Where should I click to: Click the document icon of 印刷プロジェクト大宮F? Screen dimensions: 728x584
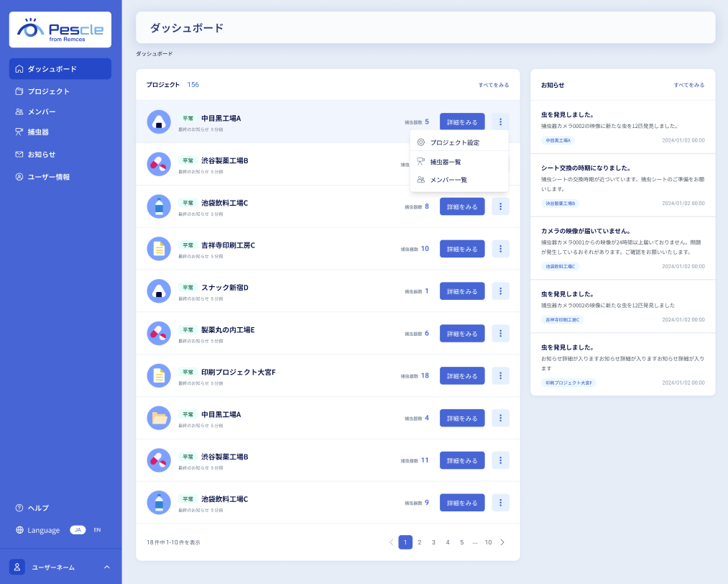[159, 376]
